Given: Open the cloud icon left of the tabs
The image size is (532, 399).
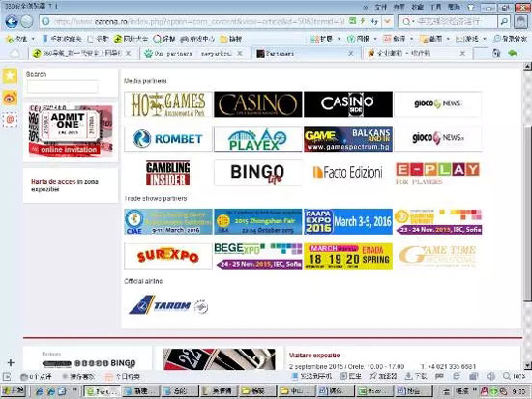Looking at the screenshot, I should click(x=15, y=53).
